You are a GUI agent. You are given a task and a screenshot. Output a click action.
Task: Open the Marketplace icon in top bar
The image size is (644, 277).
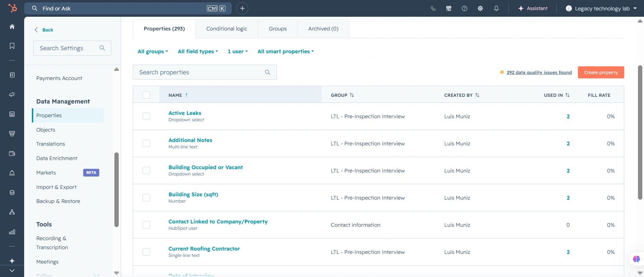449,8
